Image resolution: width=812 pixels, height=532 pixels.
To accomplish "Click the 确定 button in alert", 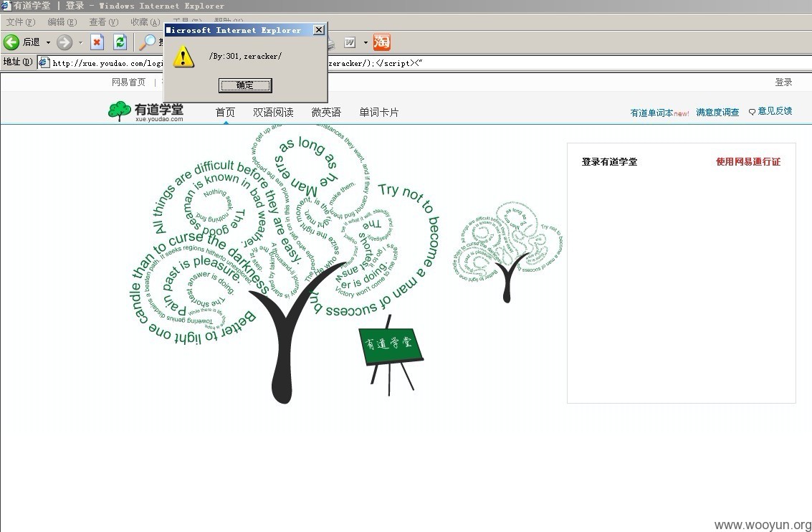I will coord(245,85).
